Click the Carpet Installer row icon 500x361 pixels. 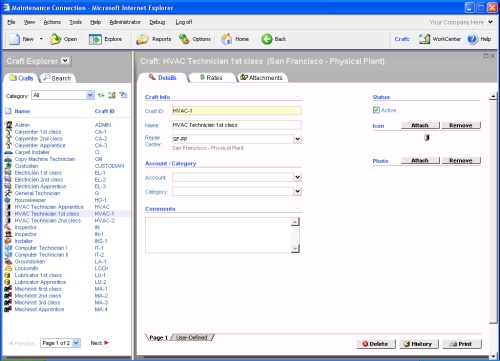(8, 152)
